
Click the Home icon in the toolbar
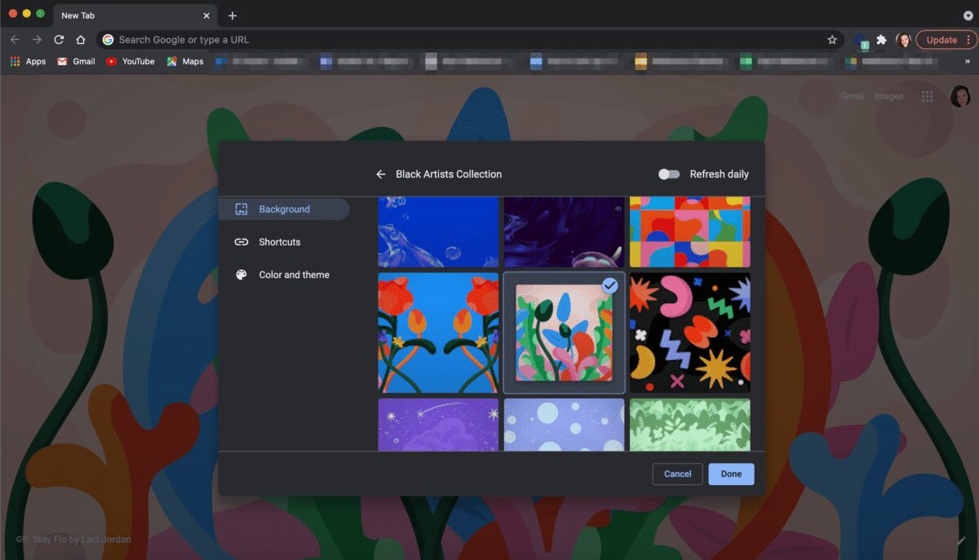[80, 39]
